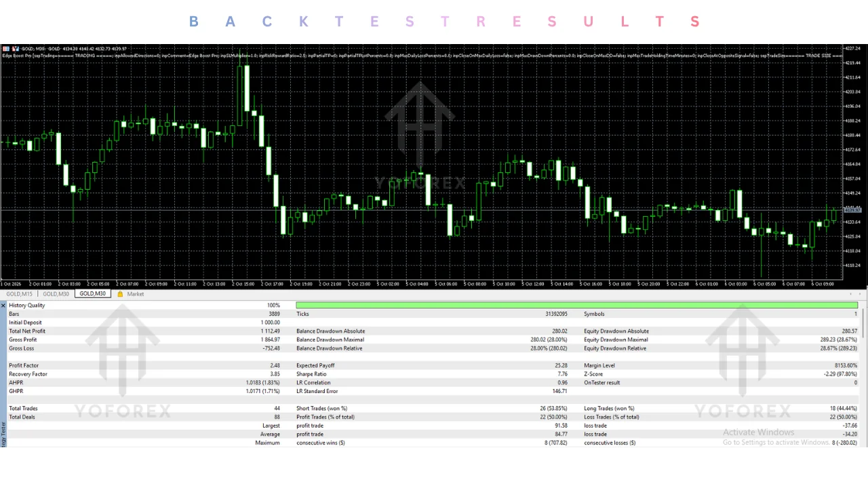Select the average profit trade value 84.77
This screenshot has width=868, height=488.
click(x=561, y=434)
